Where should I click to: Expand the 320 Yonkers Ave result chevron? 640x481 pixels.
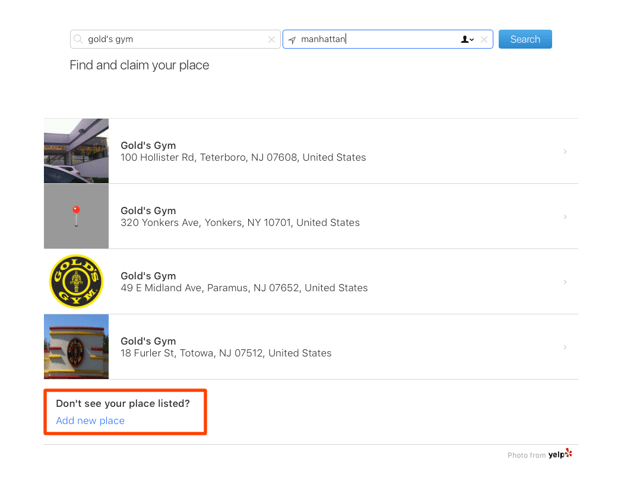[x=565, y=217]
